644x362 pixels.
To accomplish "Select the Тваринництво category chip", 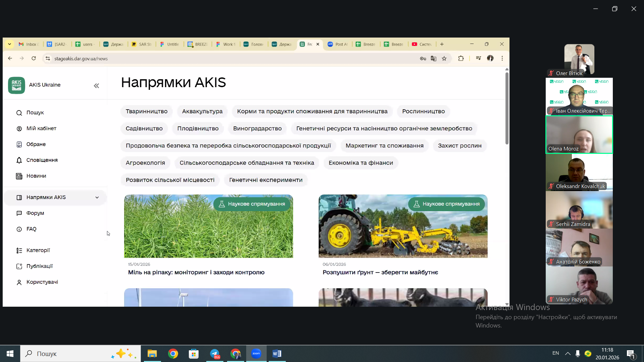I will [147, 111].
